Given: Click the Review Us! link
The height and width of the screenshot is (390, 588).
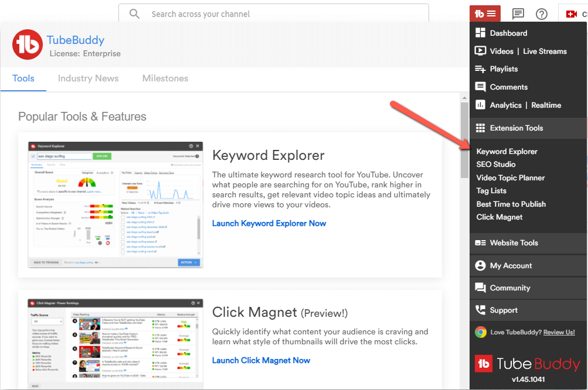Looking at the screenshot, I should pyautogui.click(x=559, y=332).
